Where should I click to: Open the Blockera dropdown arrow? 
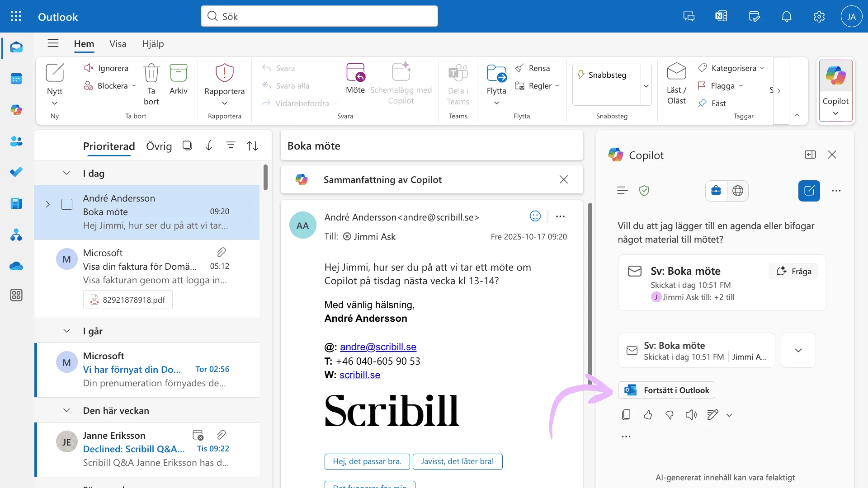(x=134, y=86)
